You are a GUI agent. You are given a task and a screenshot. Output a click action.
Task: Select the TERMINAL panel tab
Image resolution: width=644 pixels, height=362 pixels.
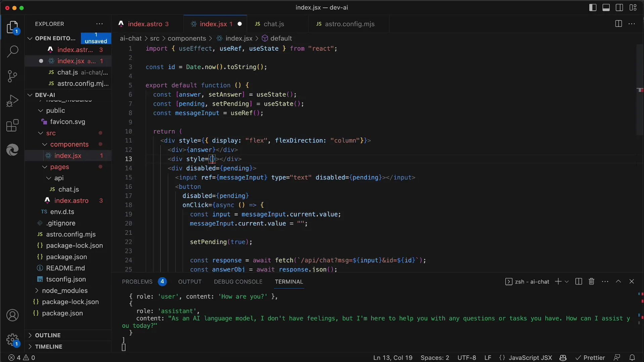coord(289,282)
